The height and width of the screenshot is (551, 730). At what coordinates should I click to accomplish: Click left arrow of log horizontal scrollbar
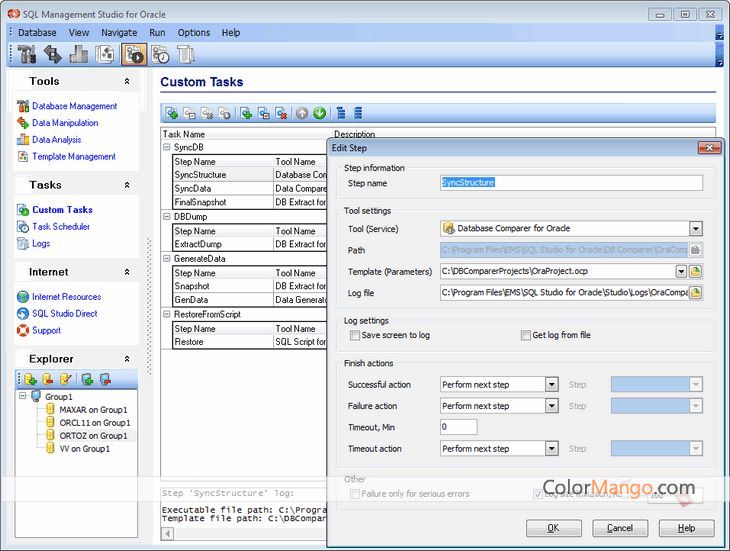pyautogui.click(x=168, y=533)
